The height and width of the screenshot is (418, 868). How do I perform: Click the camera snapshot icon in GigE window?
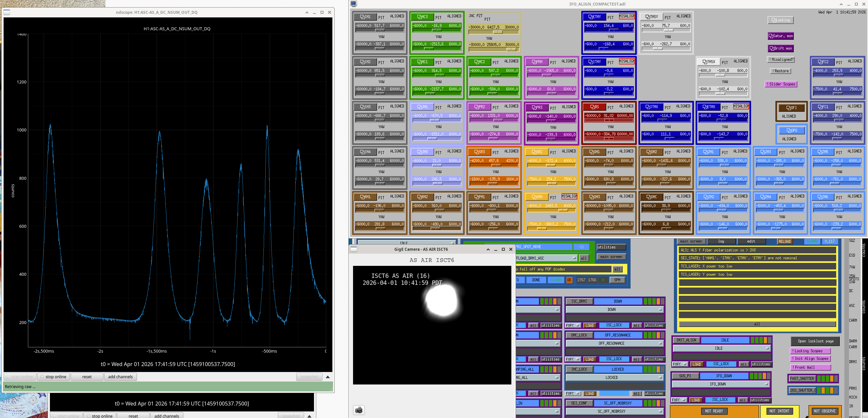click(359, 410)
